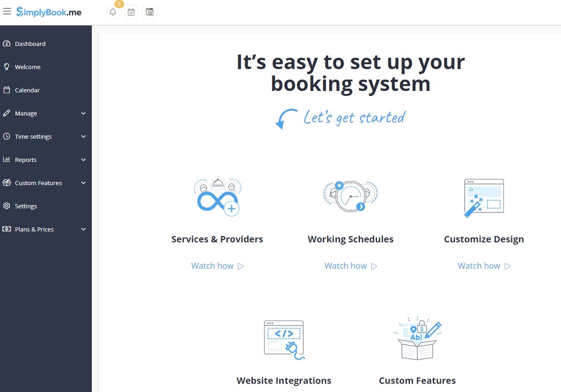Open the notifications bell icon
The image size is (561, 392).
[x=113, y=12]
